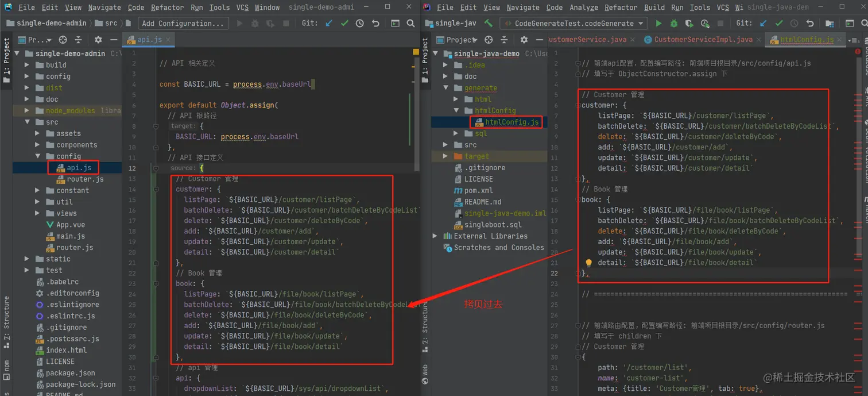Open gear settings in left Project panel

(x=98, y=40)
